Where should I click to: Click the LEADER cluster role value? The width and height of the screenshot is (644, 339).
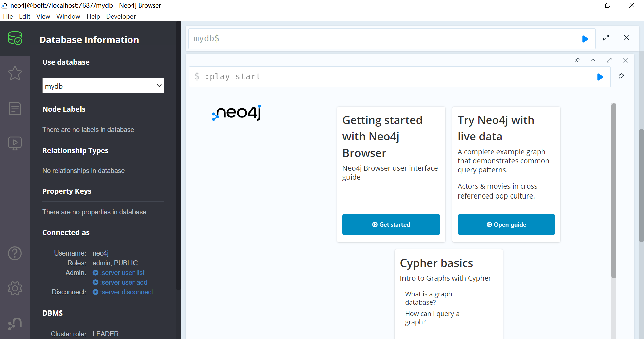pyautogui.click(x=106, y=334)
